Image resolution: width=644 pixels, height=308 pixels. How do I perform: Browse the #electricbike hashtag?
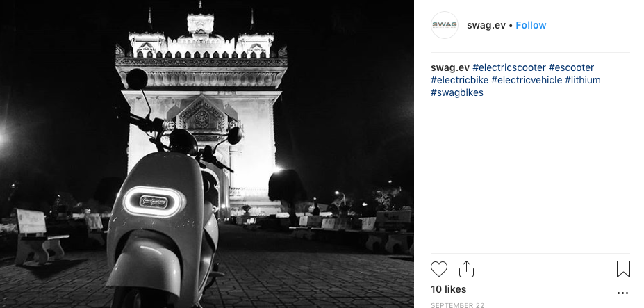pyautogui.click(x=459, y=80)
